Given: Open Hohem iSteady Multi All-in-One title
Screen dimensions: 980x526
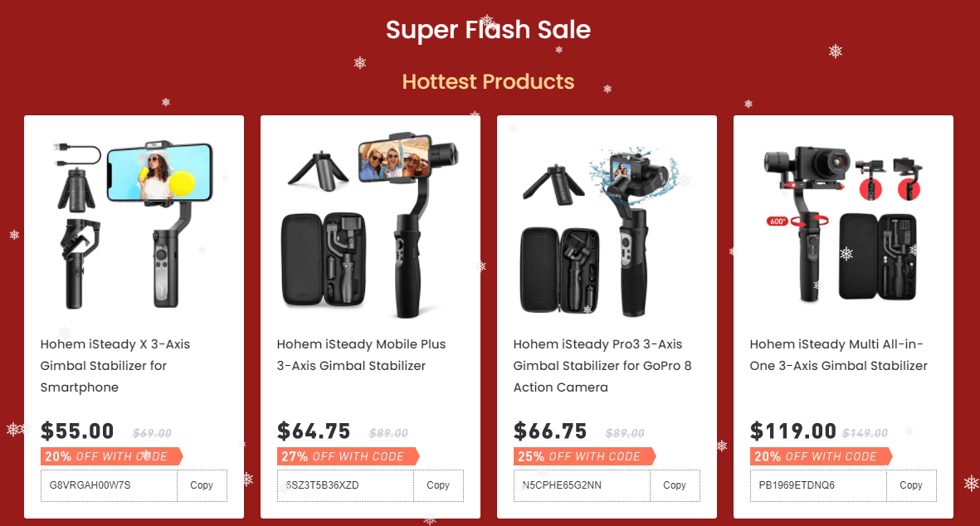Looking at the screenshot, I should coord(839,355).
